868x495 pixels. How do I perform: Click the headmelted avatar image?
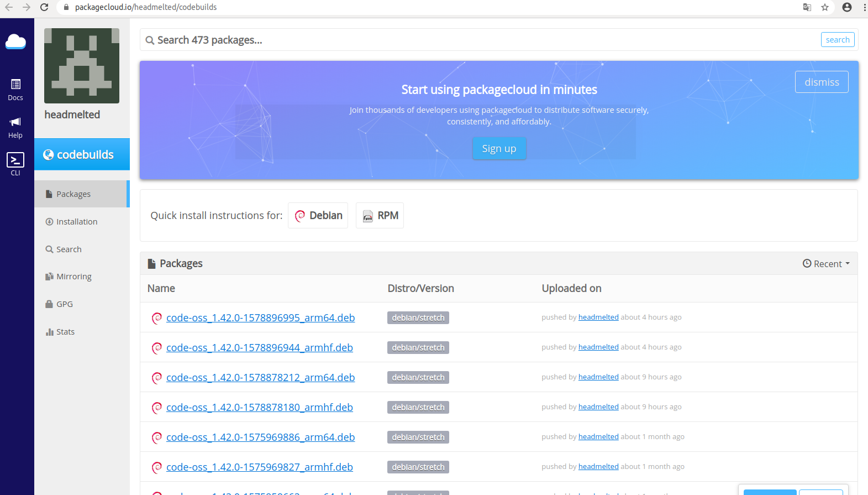[82, 66]
